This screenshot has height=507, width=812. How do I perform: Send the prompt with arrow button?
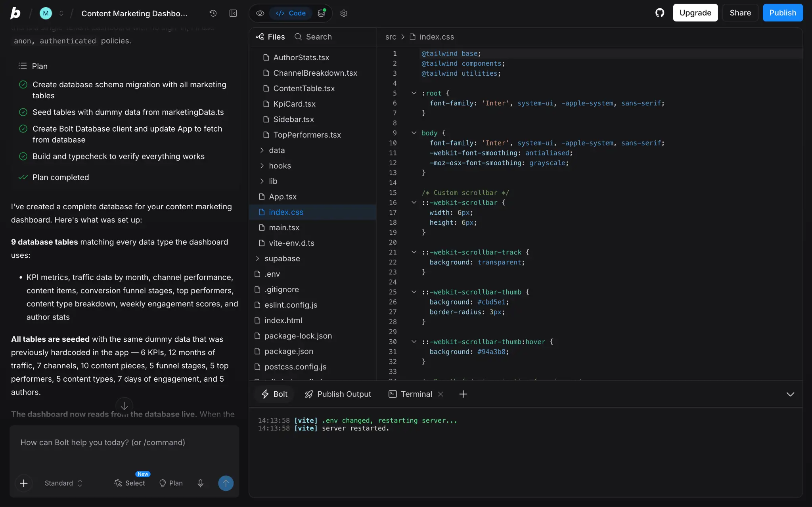coord(226,483)
